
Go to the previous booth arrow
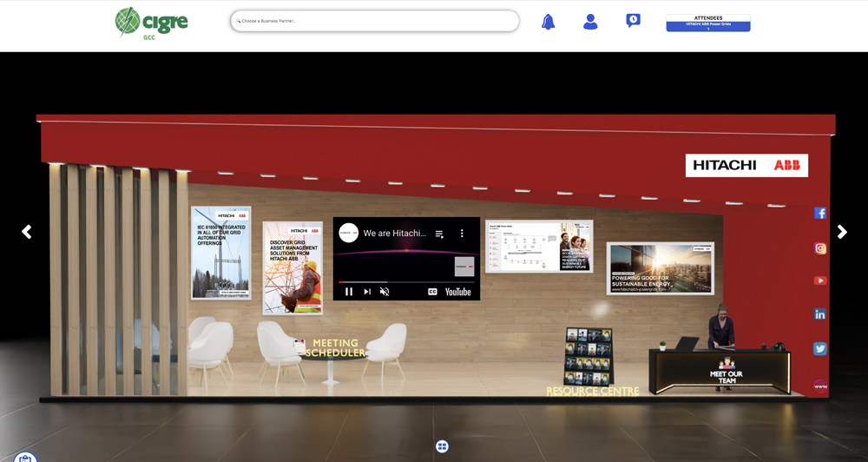click(x=27, y=232)
